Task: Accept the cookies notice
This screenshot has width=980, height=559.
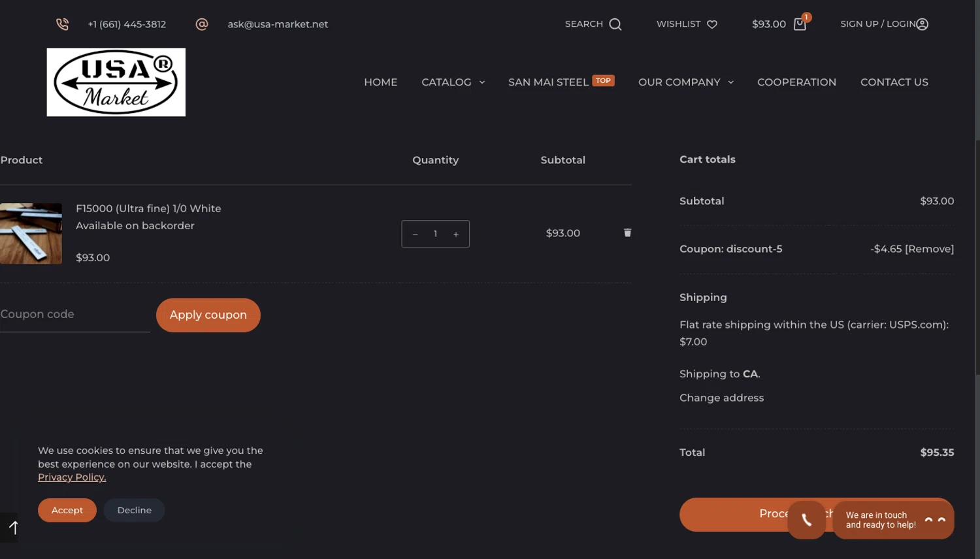Action: pyautogui.click(x=67, y=510)
